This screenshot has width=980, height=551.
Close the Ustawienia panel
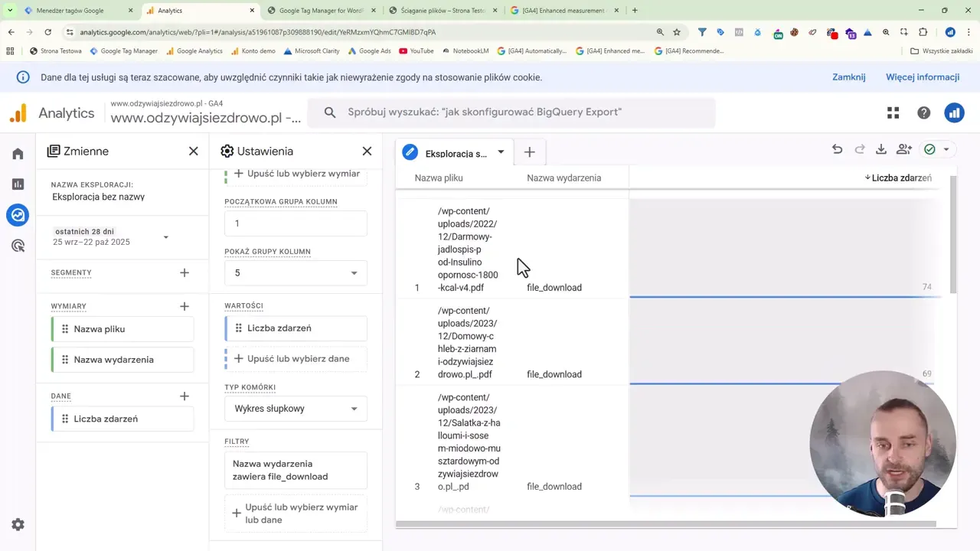tap(367, 152)
